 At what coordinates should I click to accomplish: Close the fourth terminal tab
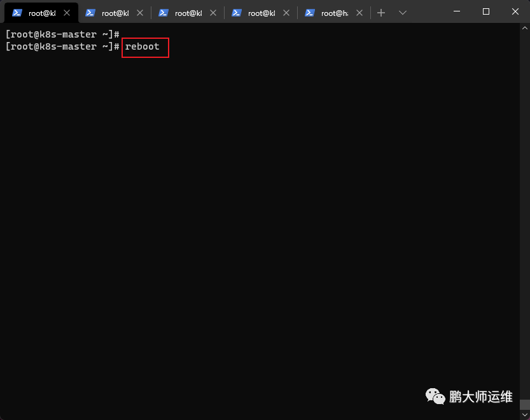click(286, 13)
